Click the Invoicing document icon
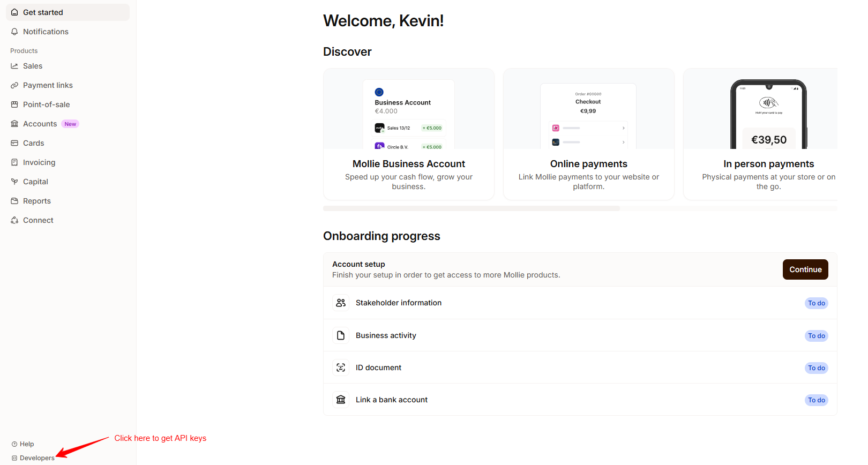This screenshot has width=868, height=465. click(x=14, y=162)
